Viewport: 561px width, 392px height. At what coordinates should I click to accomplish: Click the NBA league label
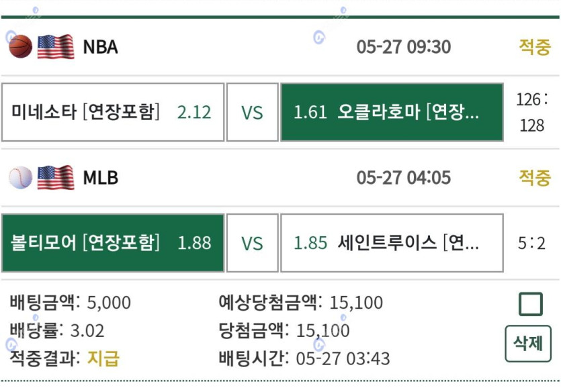101,47
